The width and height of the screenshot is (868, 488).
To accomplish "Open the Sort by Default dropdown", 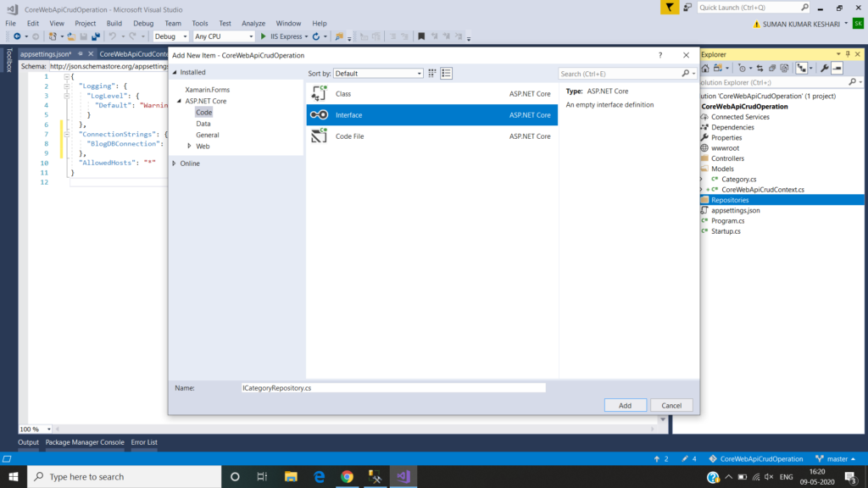I will click(x=378, y=73).
